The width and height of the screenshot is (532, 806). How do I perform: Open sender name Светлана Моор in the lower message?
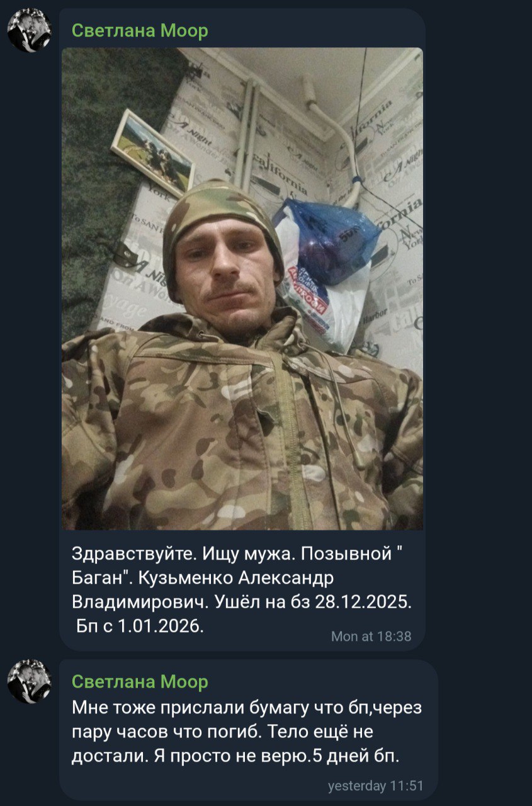coord(140,681)
